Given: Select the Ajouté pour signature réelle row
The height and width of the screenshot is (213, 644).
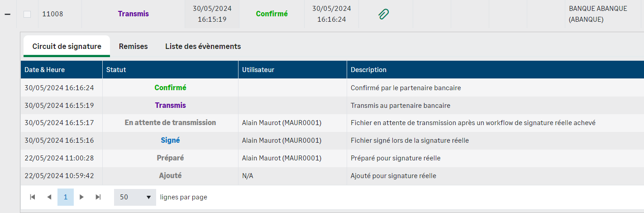Looking at the screenshot, I should click(393, 176).
